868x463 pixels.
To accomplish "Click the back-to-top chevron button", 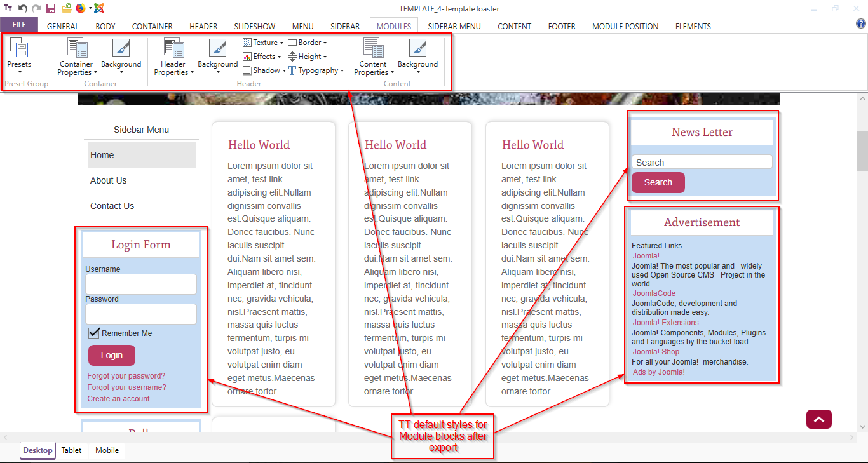I will tap(819, 419).
